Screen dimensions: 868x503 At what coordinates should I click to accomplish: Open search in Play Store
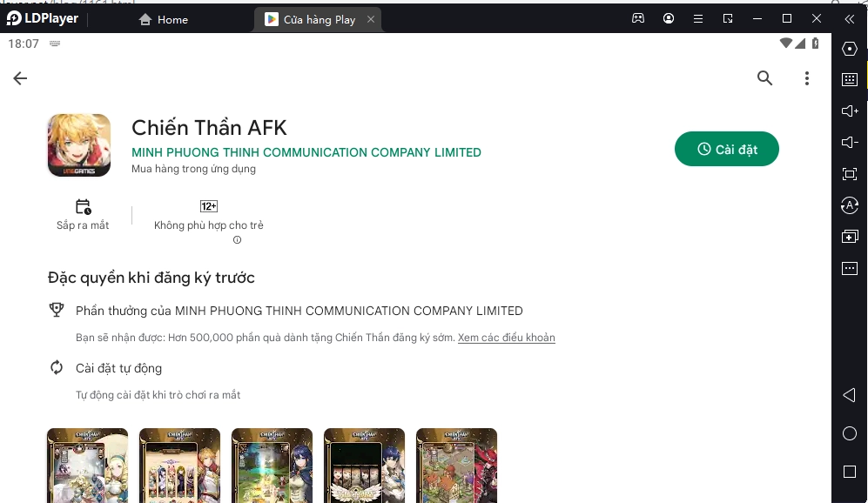coord(764,78)
